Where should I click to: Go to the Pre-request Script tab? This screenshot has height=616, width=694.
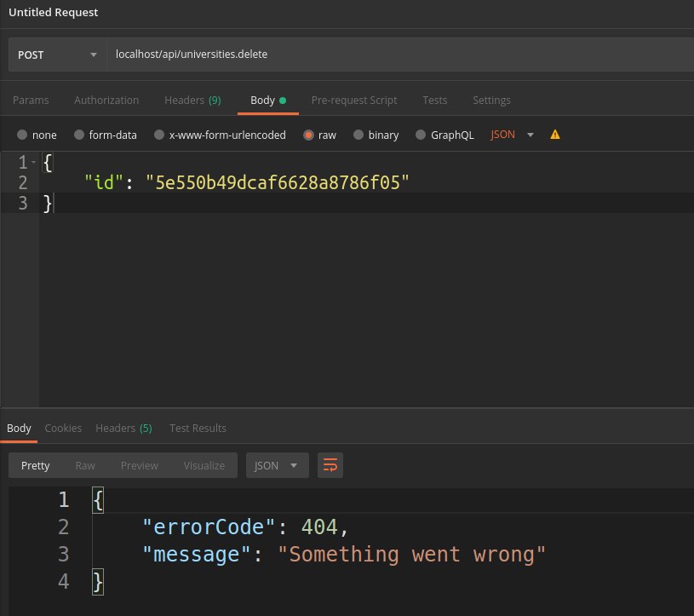353,100
